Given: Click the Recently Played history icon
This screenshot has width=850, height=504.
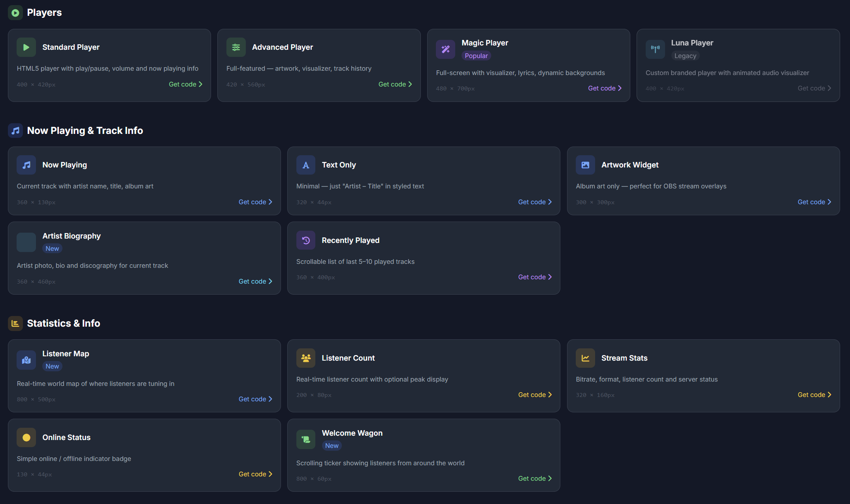Looking at the screenshot, I should point(305,240).
